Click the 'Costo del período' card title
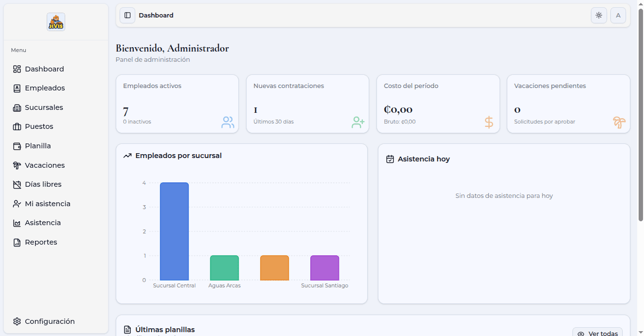The width and height of the screenshot is (644, 336). pos(411,86)
